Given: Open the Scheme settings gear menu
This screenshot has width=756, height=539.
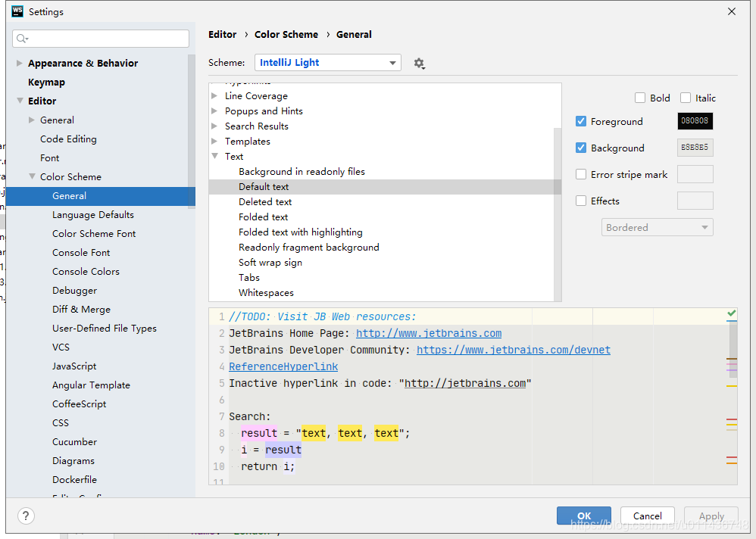Looking at the screenshot, I should [420, 63].
